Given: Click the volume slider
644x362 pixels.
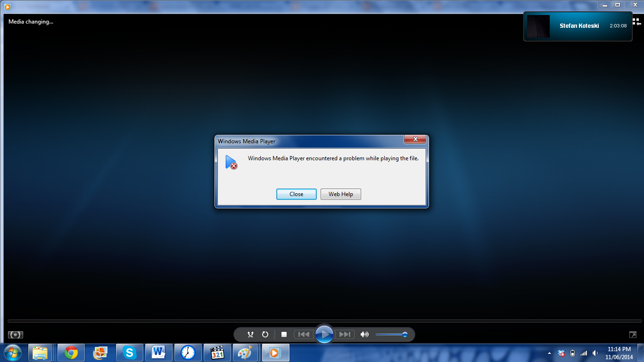Looking at the screenshot, I should pyautogui.click(x=391, y=335).
